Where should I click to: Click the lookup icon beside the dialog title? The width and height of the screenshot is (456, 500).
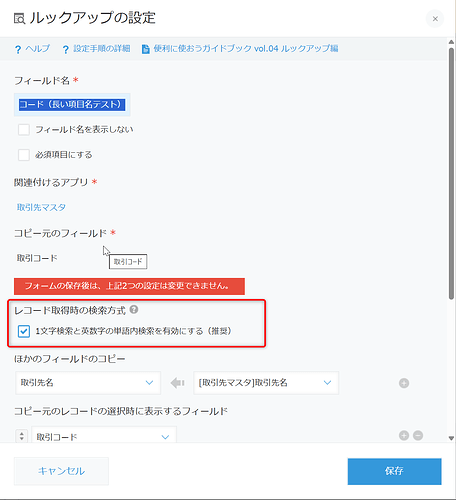[19, 19]
